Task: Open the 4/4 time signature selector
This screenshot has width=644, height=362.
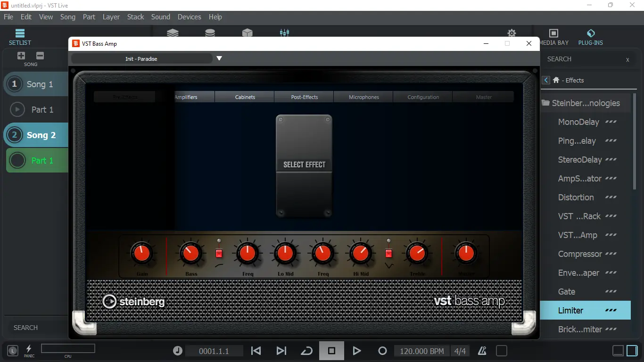Action: pos(460,351)
